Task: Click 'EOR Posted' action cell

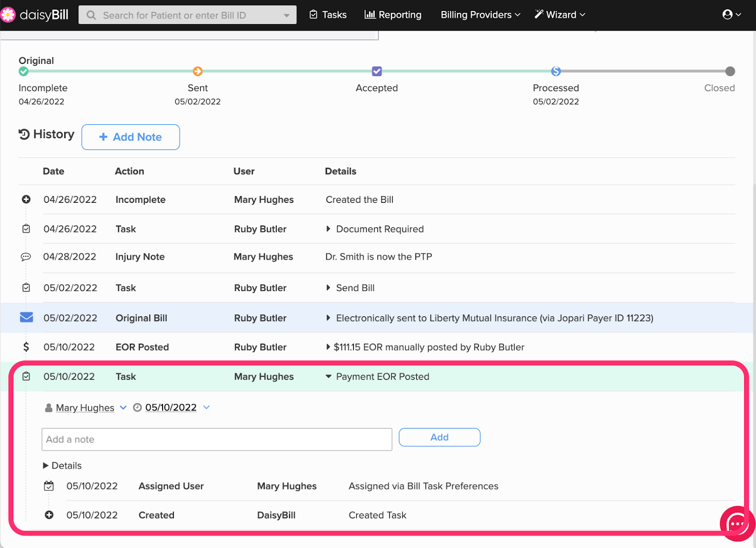Action: click(x=142, y=347)
